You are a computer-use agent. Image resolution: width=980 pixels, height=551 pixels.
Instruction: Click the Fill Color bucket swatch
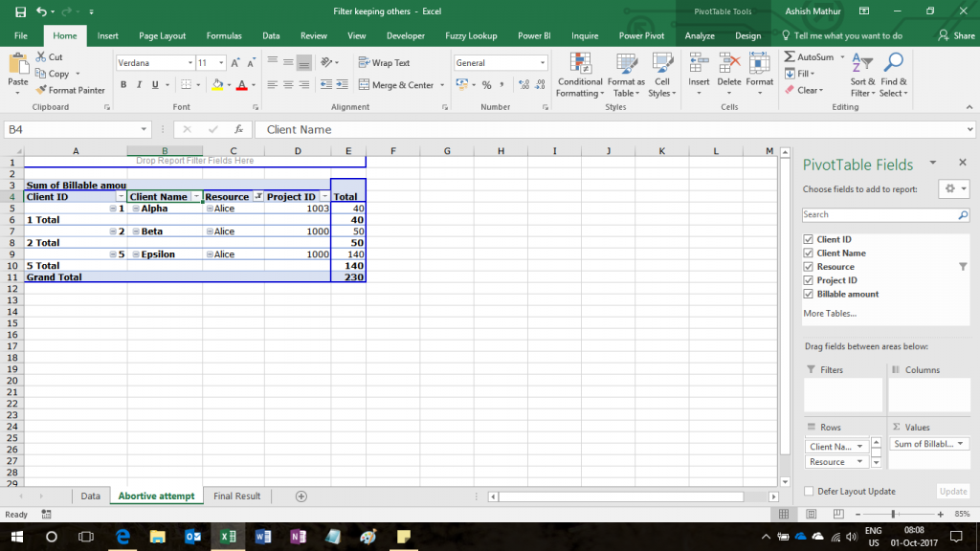217,84
